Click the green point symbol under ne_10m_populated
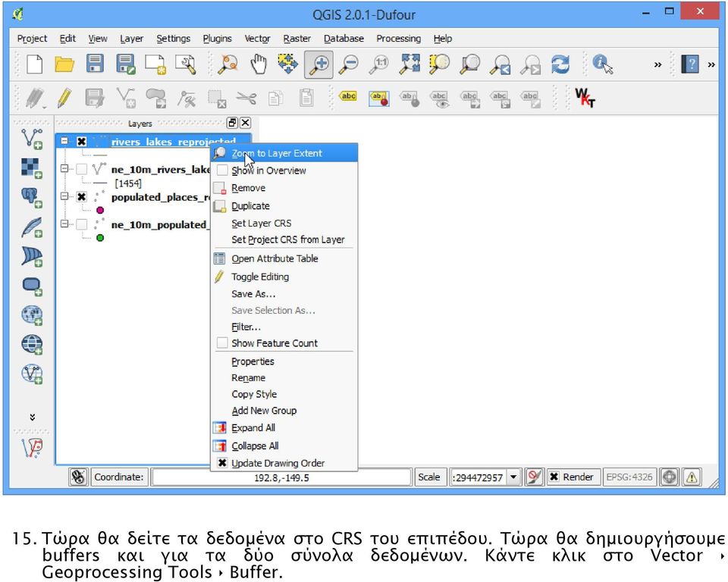Image resolution: width=728 pixels, height=582 pixels. click(100, 238)
